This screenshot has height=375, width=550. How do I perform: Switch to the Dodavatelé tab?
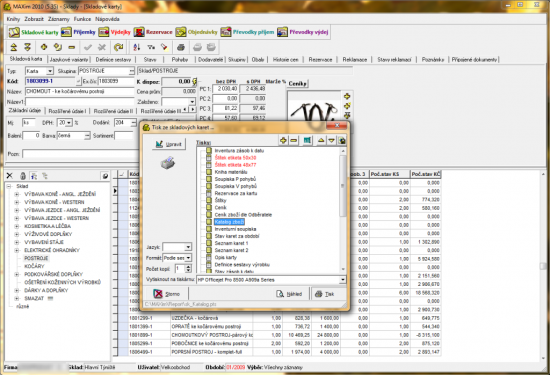tap(210, 60)
